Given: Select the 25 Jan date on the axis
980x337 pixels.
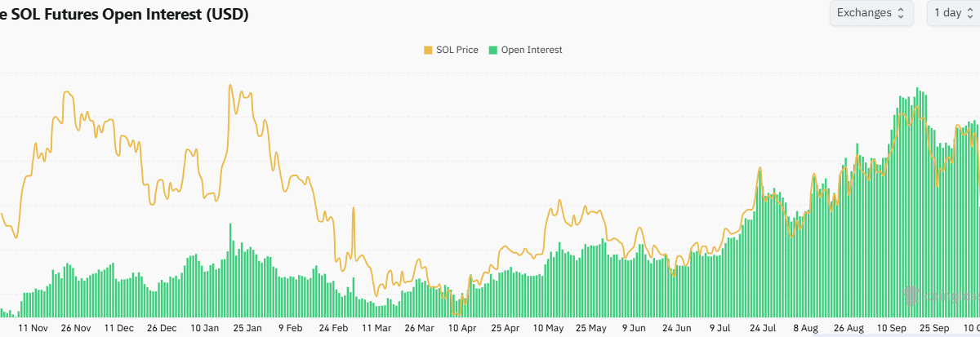Looking at the screenshot, I should pos(248,328).
